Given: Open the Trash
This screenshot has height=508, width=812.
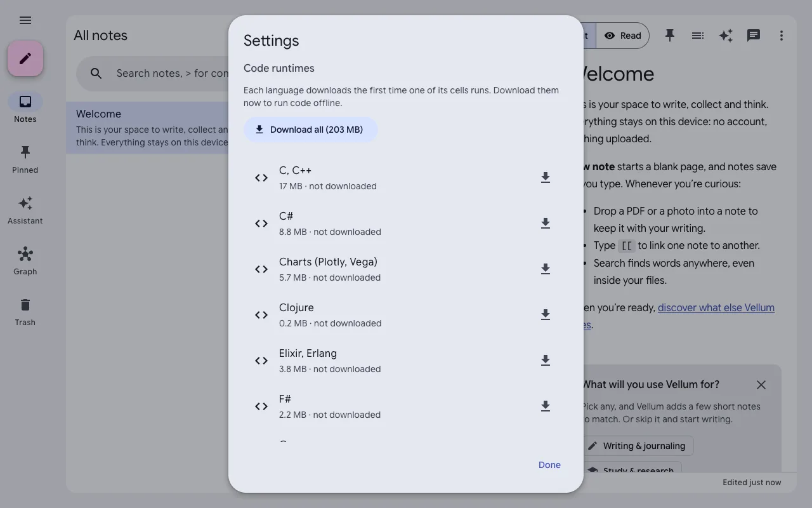Looking at the screenshot, I should pyautogui.click(x=25, y=311).
